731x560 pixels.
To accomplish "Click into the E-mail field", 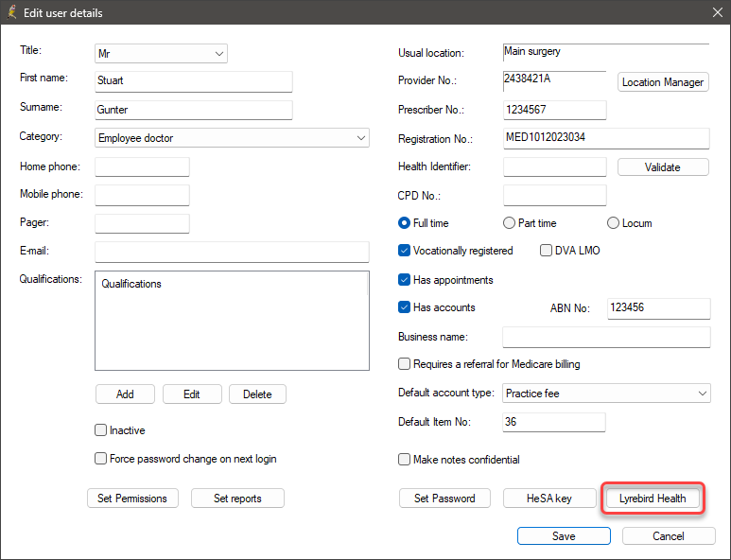I will pos(232,252).
